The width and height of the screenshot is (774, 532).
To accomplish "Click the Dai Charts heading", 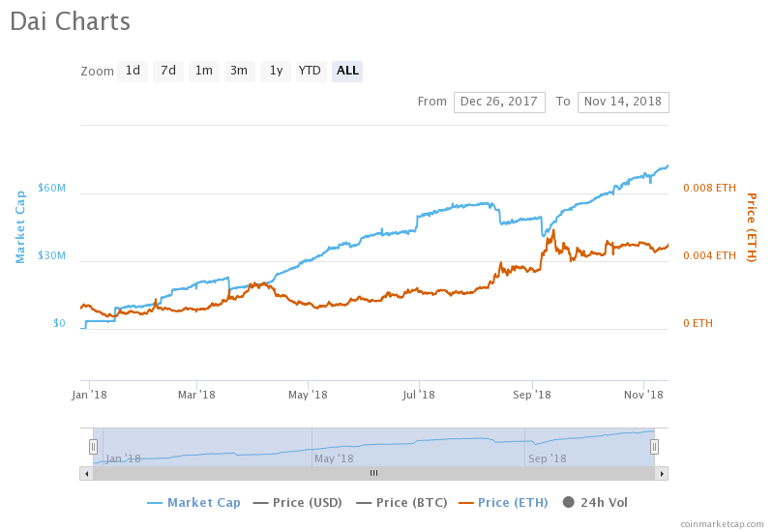I will pyautogui.click(x=70, y=21).
